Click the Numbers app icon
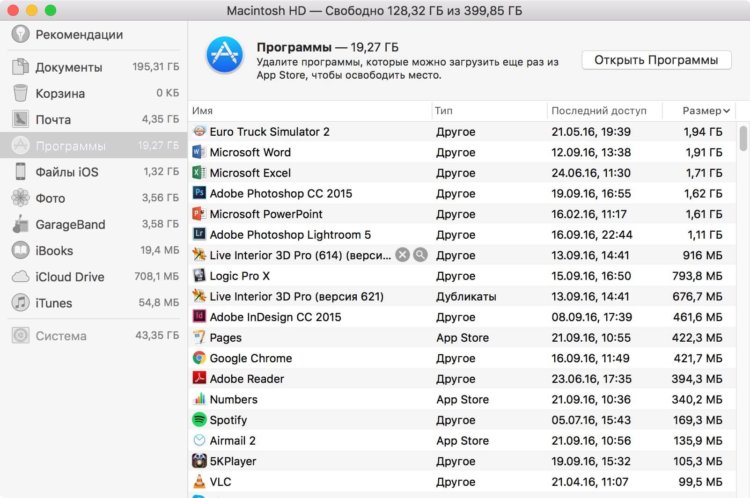This screenshot has height=498, width=750. 199,398
